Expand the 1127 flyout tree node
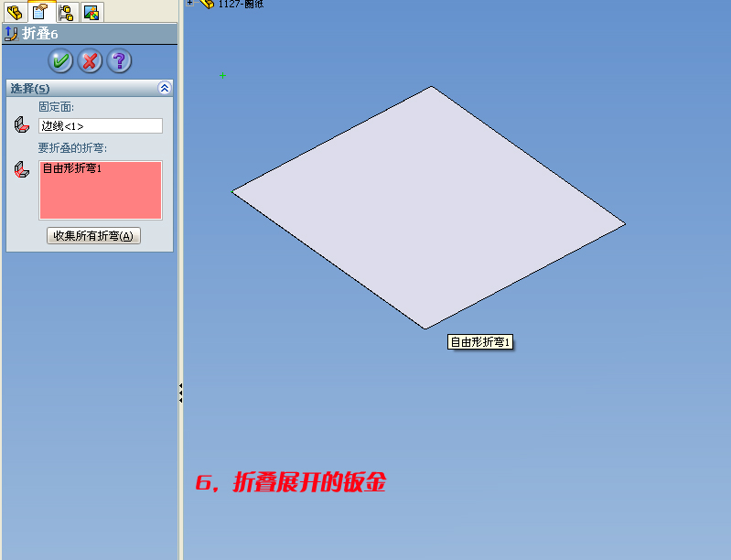731x560 pixels. click(189, 3)
